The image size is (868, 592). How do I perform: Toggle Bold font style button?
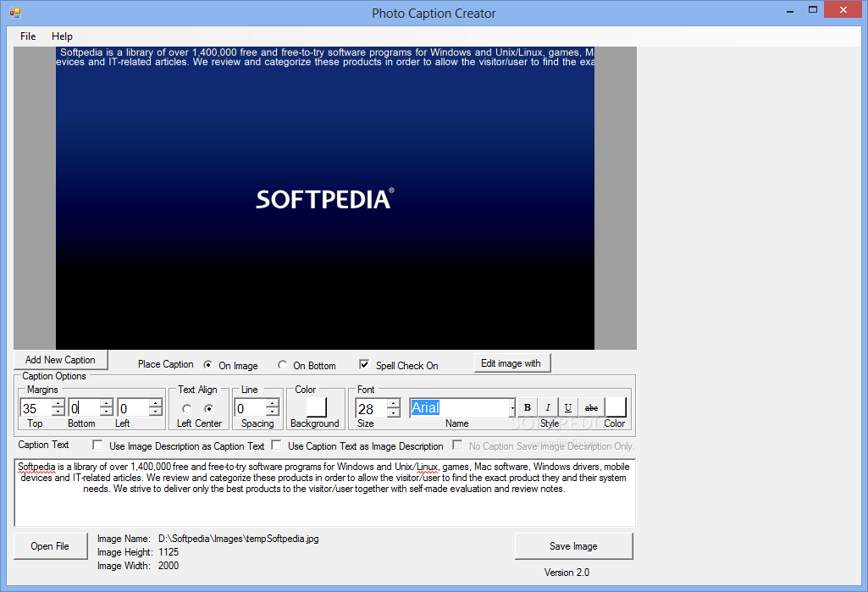tap(528, 407)
